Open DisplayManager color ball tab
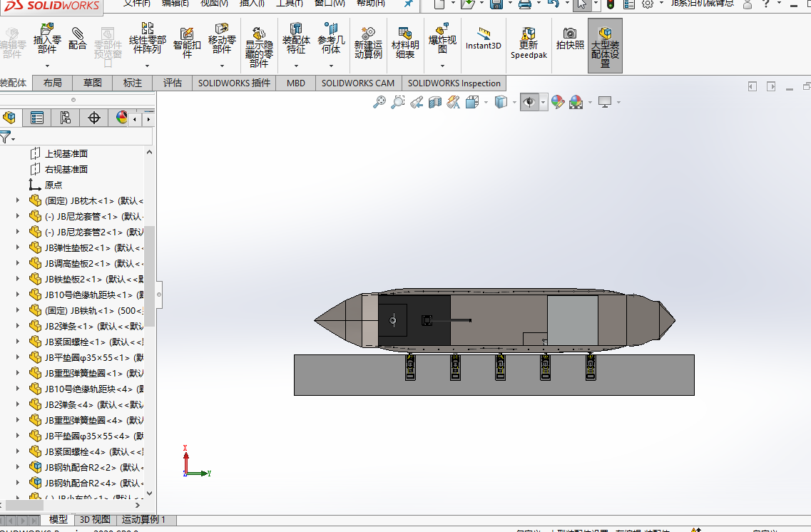 121,118
